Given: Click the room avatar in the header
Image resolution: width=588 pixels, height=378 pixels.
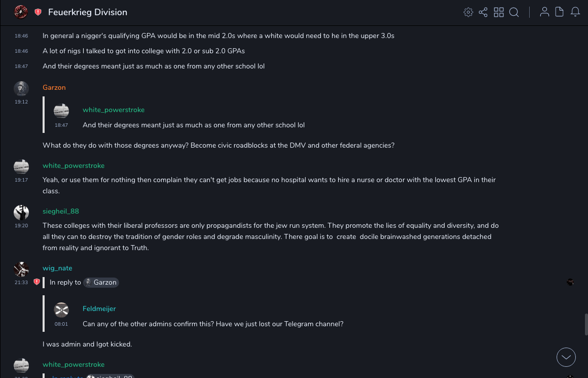Looking at the screenshot, I should 21,12.
